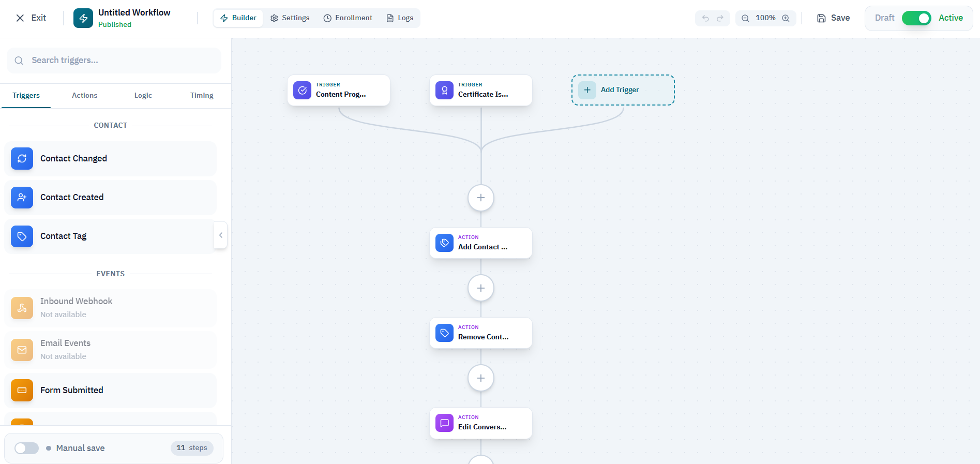Click the Form Submitted orange icon
Screen dimensions: 980x464
[x=22, y=391]
